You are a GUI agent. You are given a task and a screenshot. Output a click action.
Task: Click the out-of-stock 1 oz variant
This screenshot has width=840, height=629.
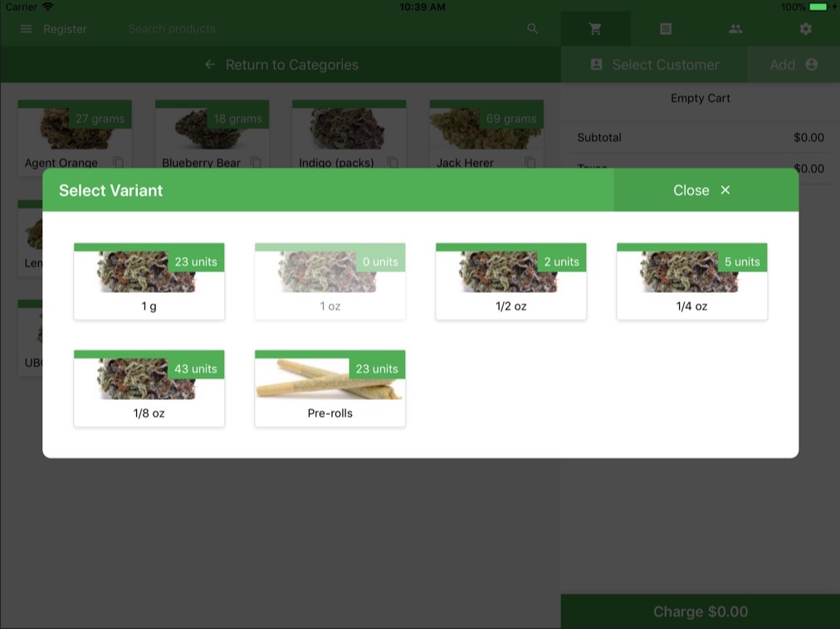click(330, 281)
